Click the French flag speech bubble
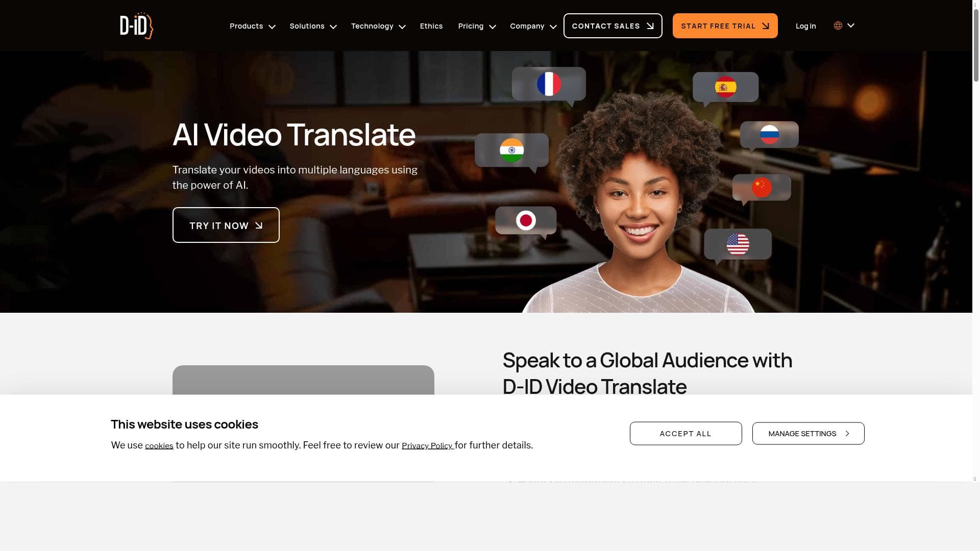Screen dimensions: 980x551 click(549, 84)
